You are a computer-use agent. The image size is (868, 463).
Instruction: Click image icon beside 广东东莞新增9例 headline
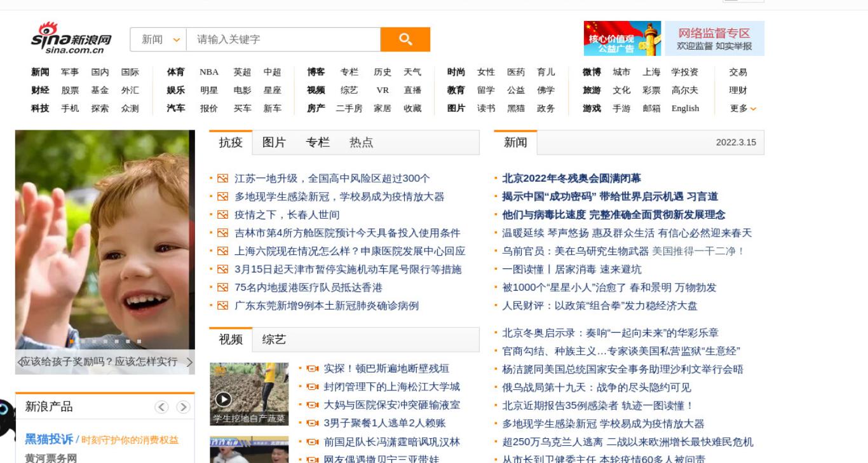[222, 306]
